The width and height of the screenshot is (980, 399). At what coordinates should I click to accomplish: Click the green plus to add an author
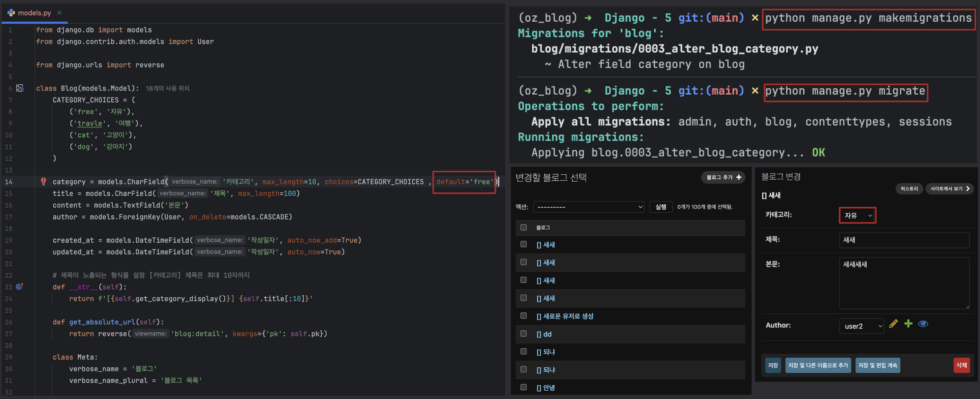[x=908, y=324]
